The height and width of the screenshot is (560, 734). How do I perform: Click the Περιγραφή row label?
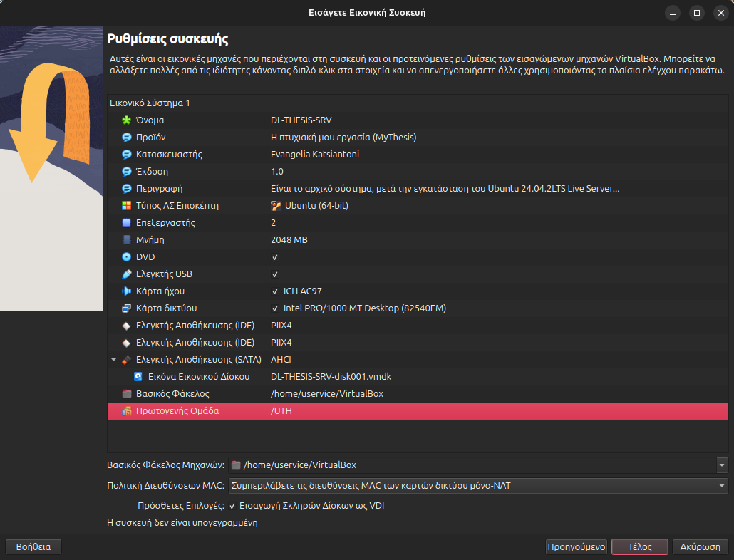(159, 189)
